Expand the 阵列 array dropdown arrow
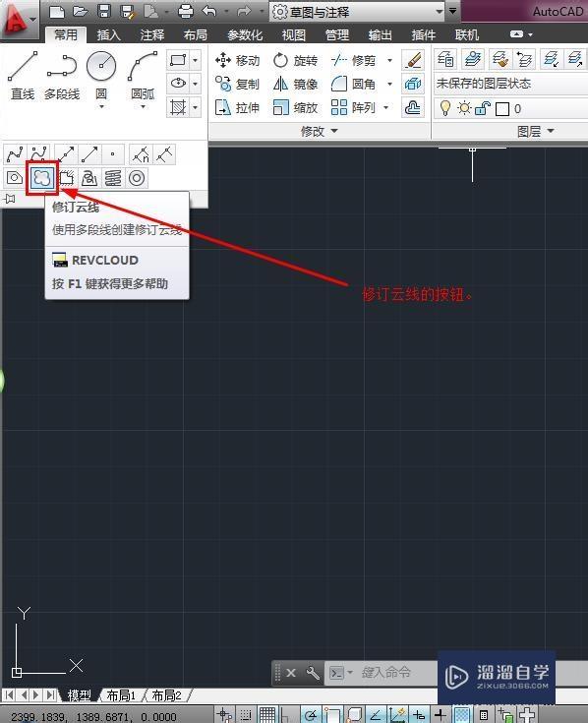 coord(386,108)
